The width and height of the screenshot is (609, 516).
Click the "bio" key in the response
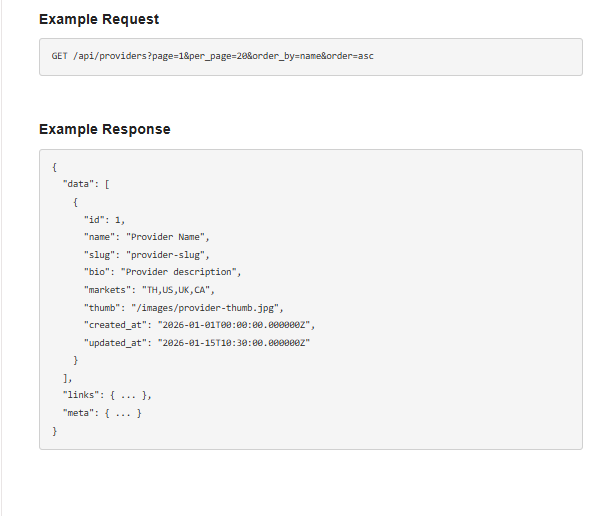coord(97,272)
